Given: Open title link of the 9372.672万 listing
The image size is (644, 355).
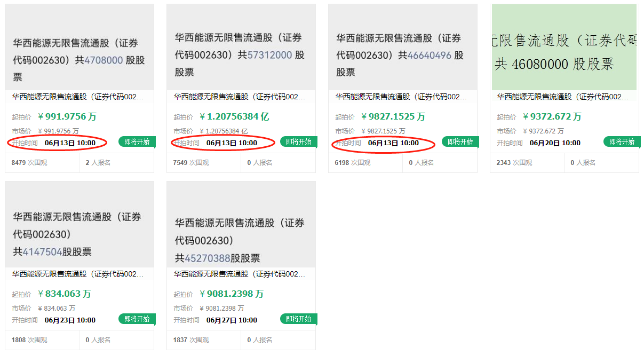Looking at the screenshot, I should (563, 97).
